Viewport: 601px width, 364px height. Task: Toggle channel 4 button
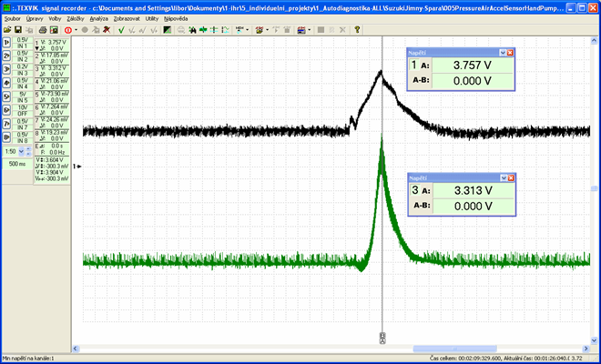click(6, 83)
